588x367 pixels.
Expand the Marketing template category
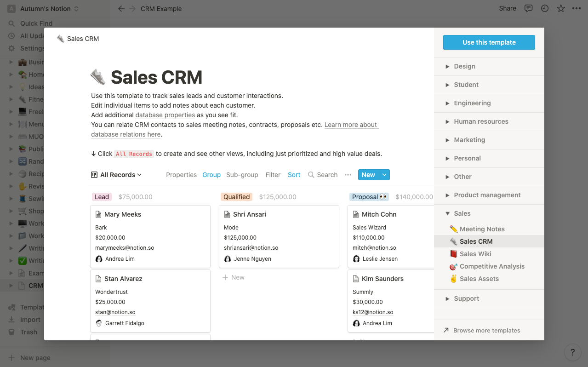tap(447, 140)
